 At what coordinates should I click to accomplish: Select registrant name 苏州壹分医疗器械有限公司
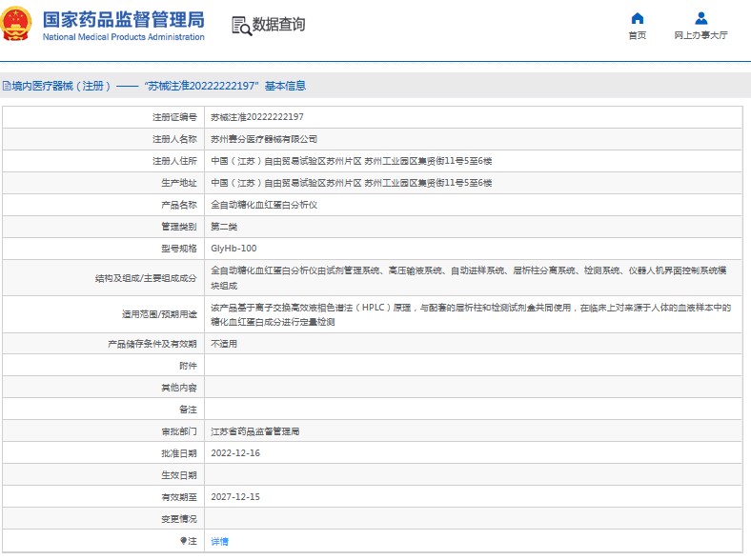pyautogui.click(x=264, y=139)
